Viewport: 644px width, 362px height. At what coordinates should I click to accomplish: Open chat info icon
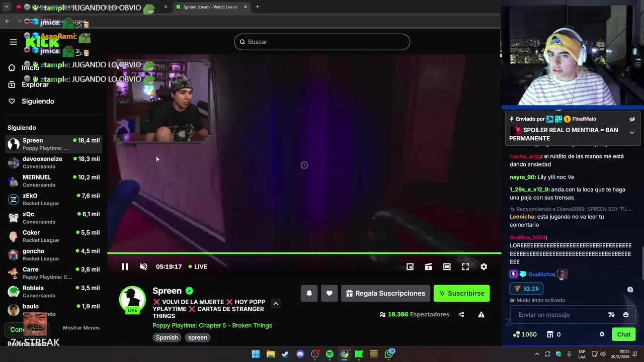tap(630, 289)
